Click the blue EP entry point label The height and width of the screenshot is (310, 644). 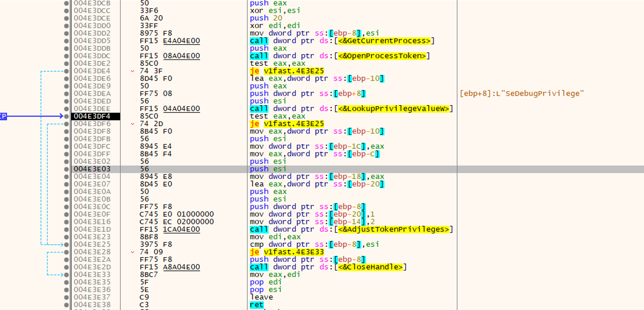click(x=3, y=116)
